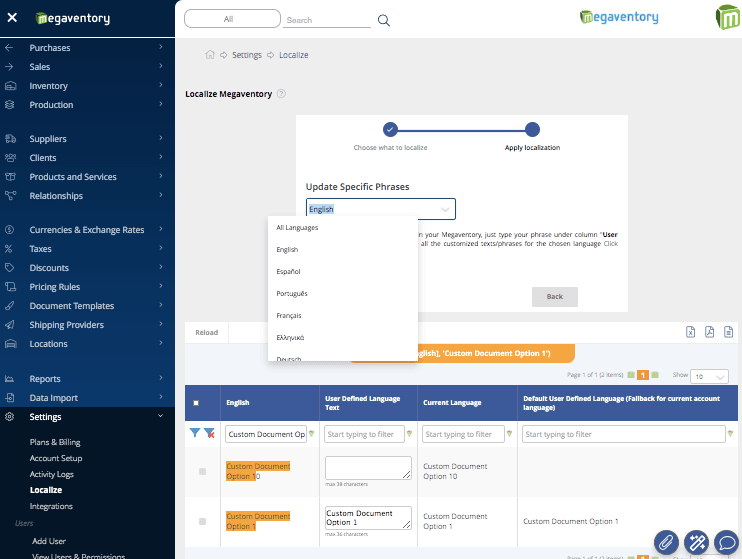The image size is (742, 559).
Task: Click the search magnifier icon
Action: pos(383,20)
